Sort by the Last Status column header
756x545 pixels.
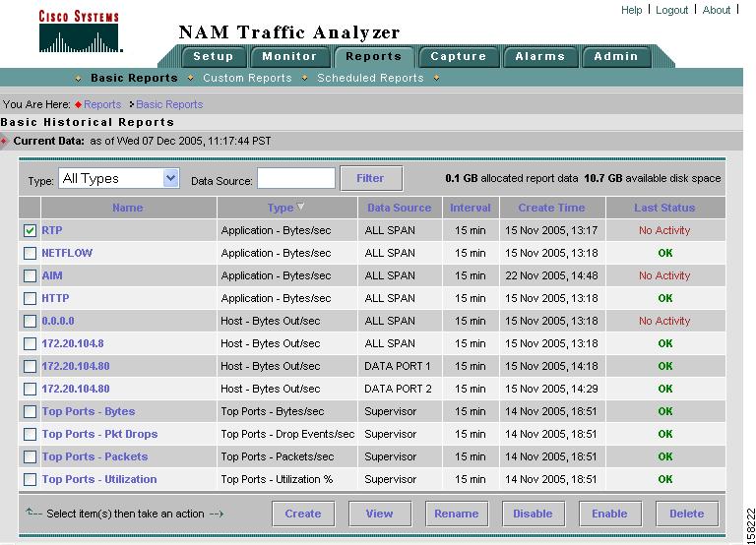664,208
